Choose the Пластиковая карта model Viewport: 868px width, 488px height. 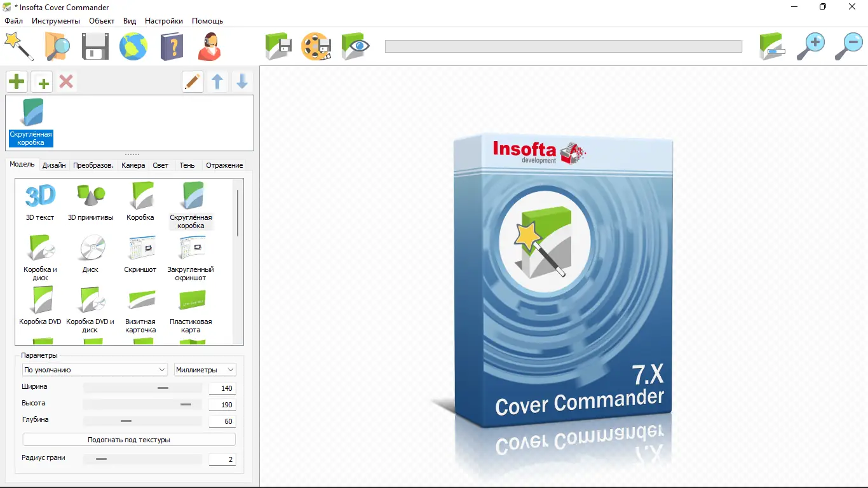click(x=191, y=310)
